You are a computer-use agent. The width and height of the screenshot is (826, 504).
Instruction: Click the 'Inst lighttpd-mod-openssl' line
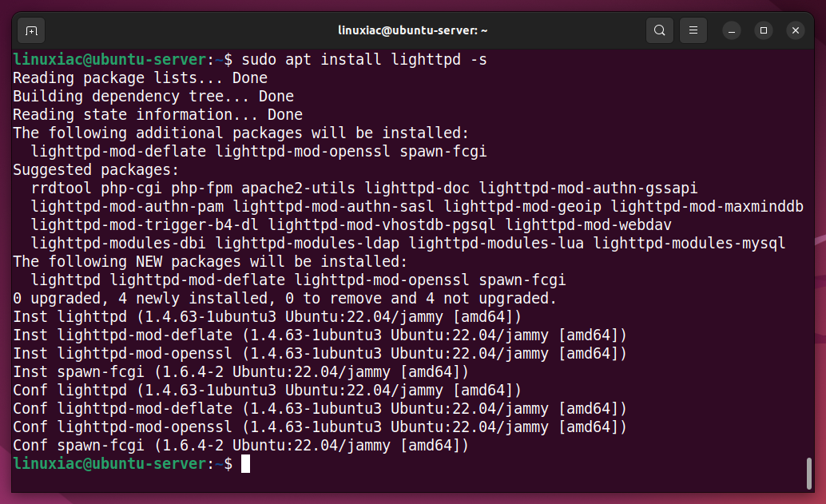[x=320, y=354]
